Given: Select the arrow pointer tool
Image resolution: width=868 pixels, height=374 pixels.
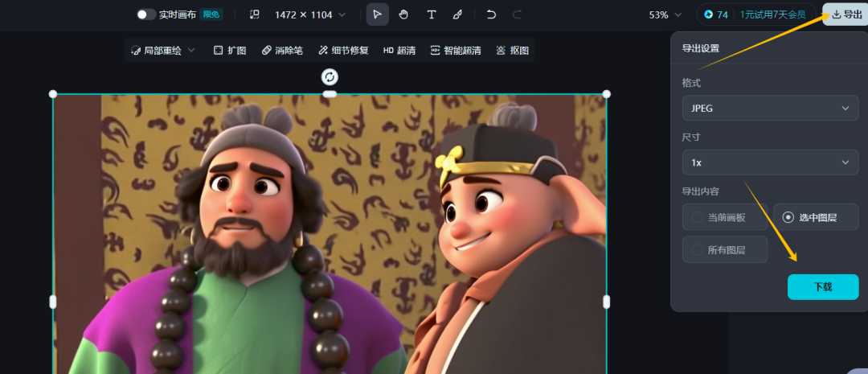Looking at the screenshot, I should pyautogui.click(x=378, y=14).
